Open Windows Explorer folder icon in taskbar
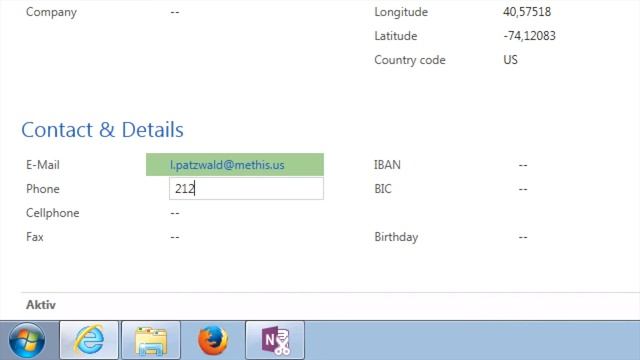This screenshot has height=360, width=640. [x=151, y=340]
